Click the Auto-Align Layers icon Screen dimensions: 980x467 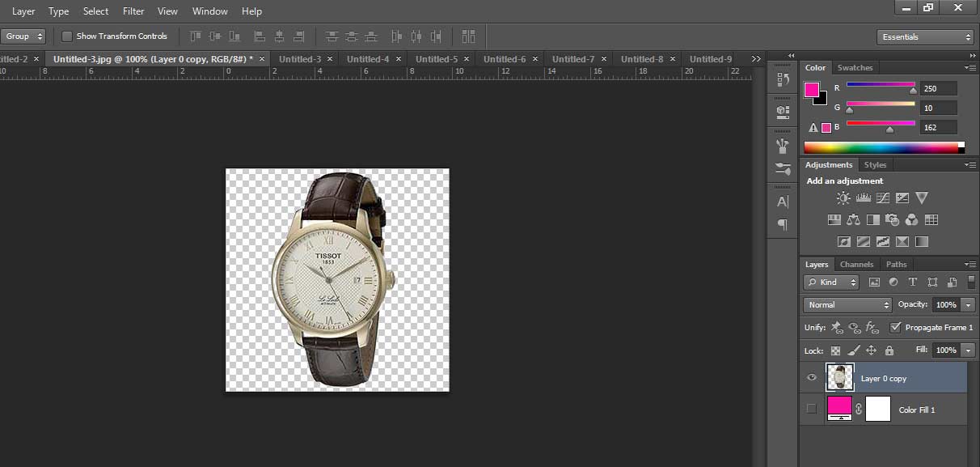[468, 36]
